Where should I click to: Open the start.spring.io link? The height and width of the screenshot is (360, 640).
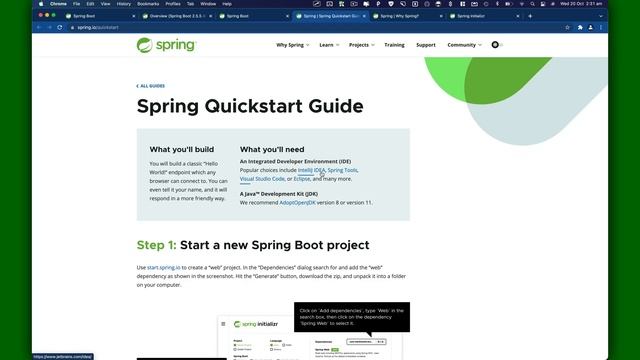(164, 267)
